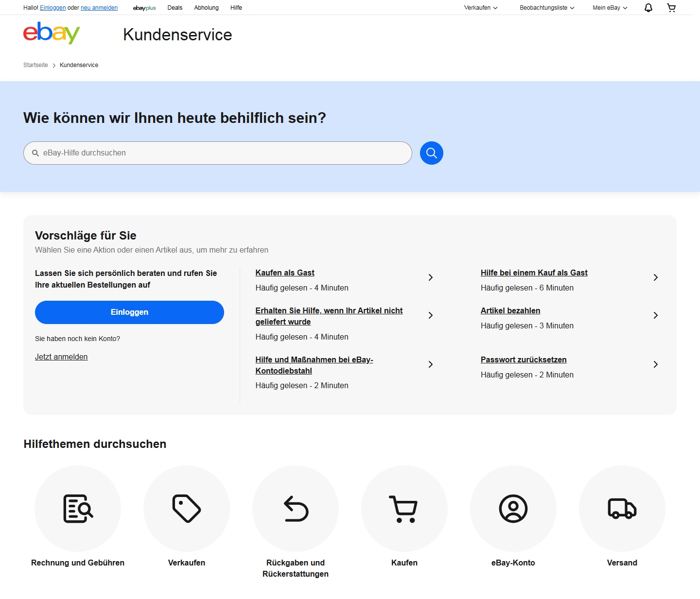Click the Jetzt anmelden link

coord(61,357)
